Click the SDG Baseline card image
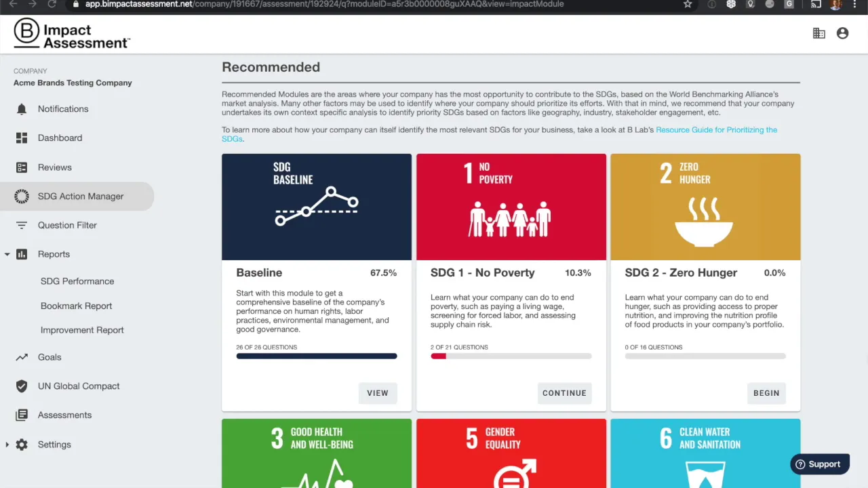Image resolution: width=868 pixels, height=488 pixels. pos(317,207)
